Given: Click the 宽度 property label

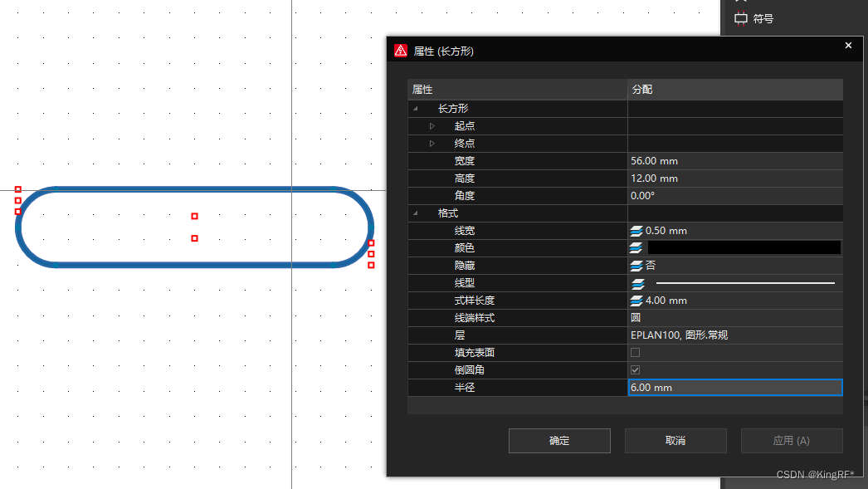Looking at the screenshot, I should [465, 161].
